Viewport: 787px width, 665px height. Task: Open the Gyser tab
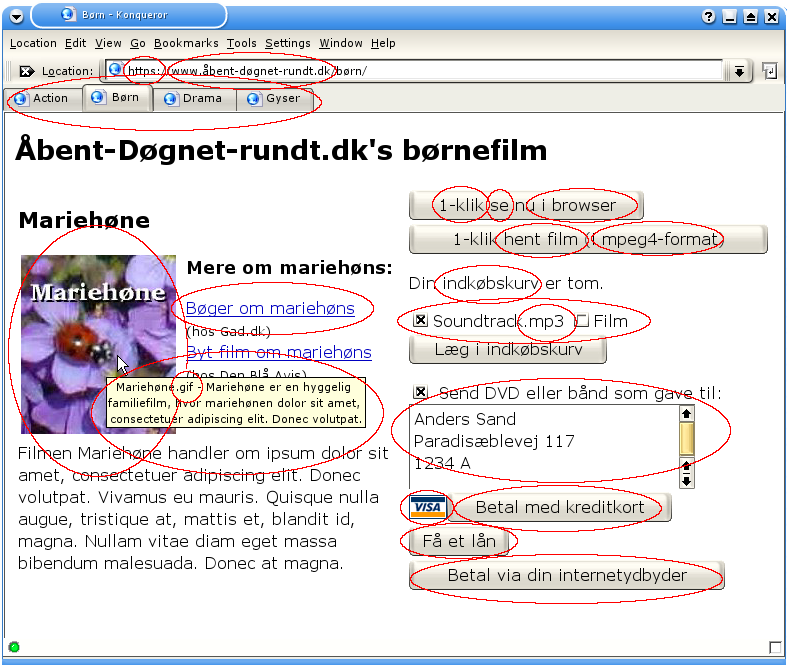[275, 98]
